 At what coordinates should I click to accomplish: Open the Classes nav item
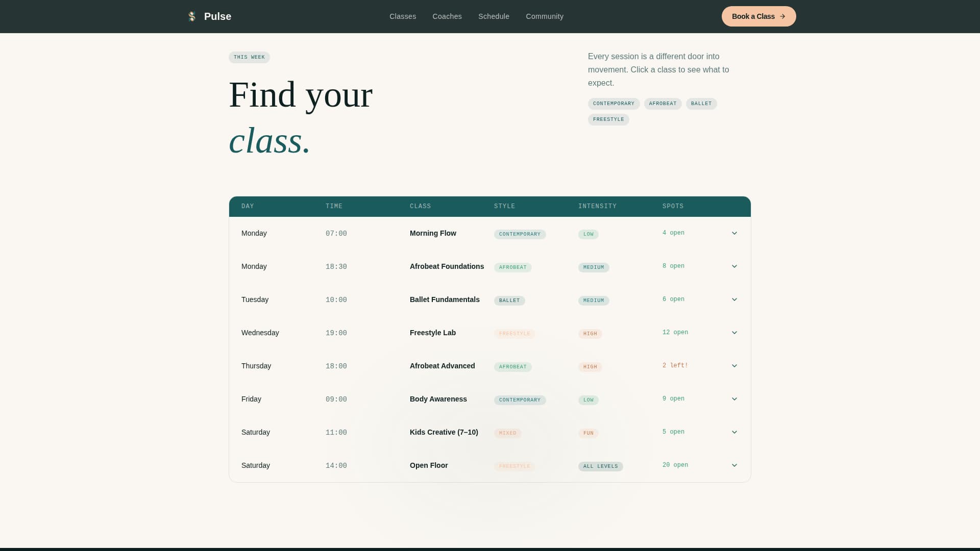(x=403, y=16)
